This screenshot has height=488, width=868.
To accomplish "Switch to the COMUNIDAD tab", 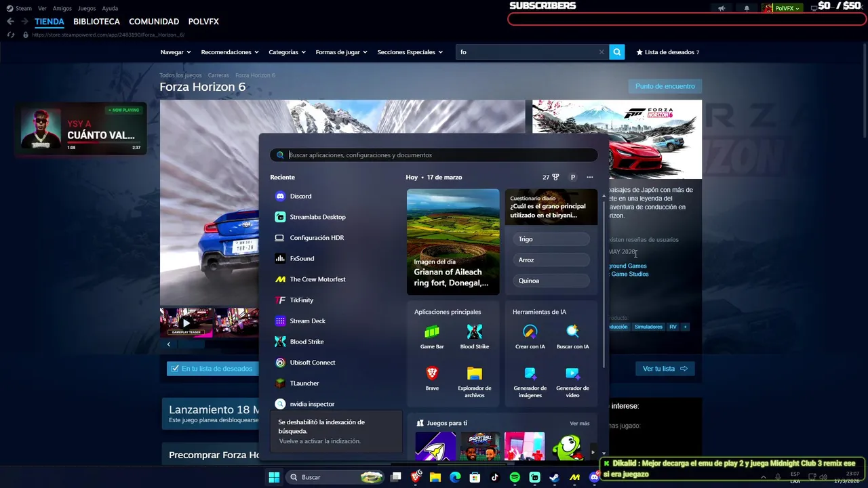I will click(154, 21).
